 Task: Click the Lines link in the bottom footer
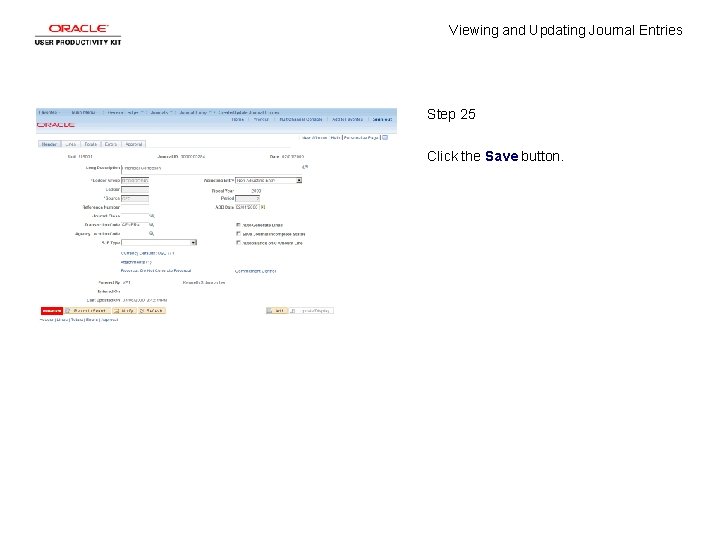[x=62, y=320]
